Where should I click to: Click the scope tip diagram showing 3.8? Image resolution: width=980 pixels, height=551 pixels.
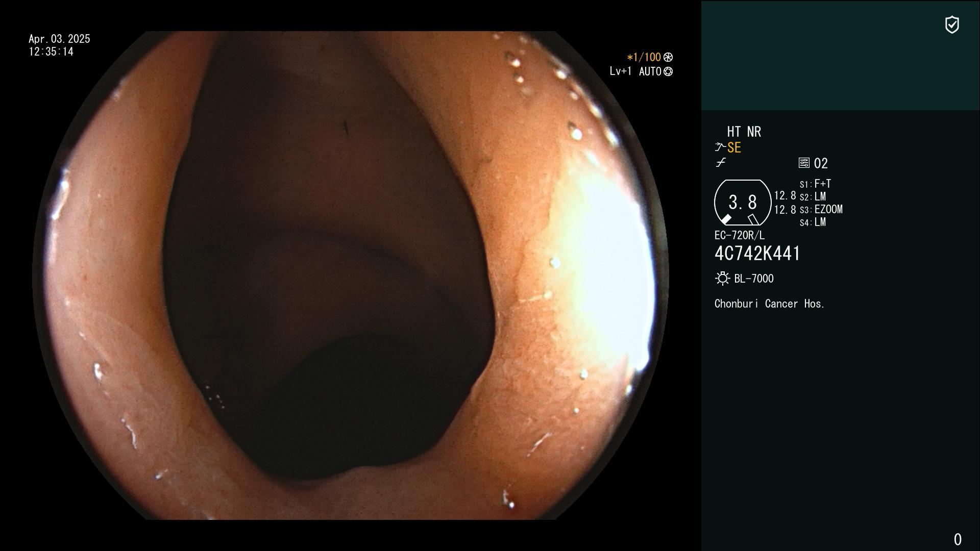click(x=743, y=203)
